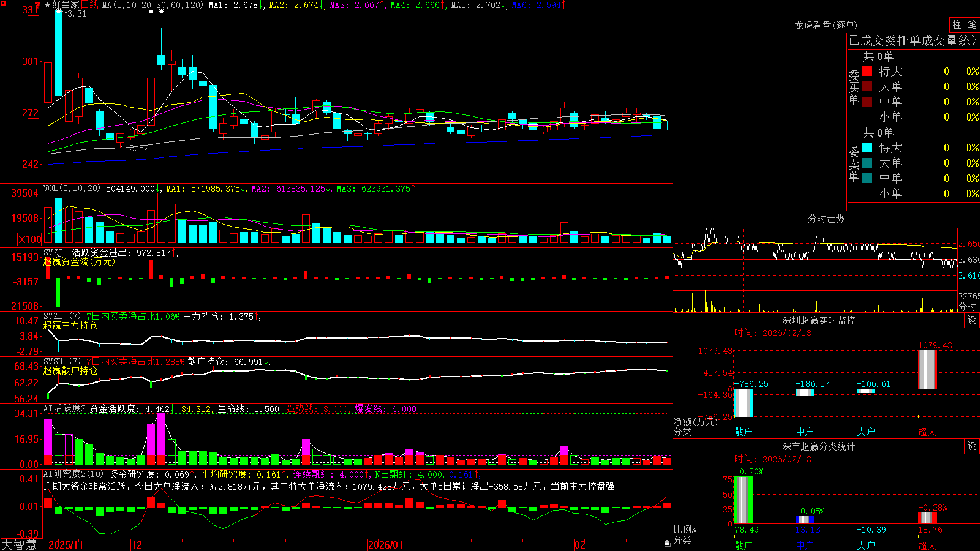980x551 pixels.
Task: Click the 委买单 section label
Action: click(854, 88)
